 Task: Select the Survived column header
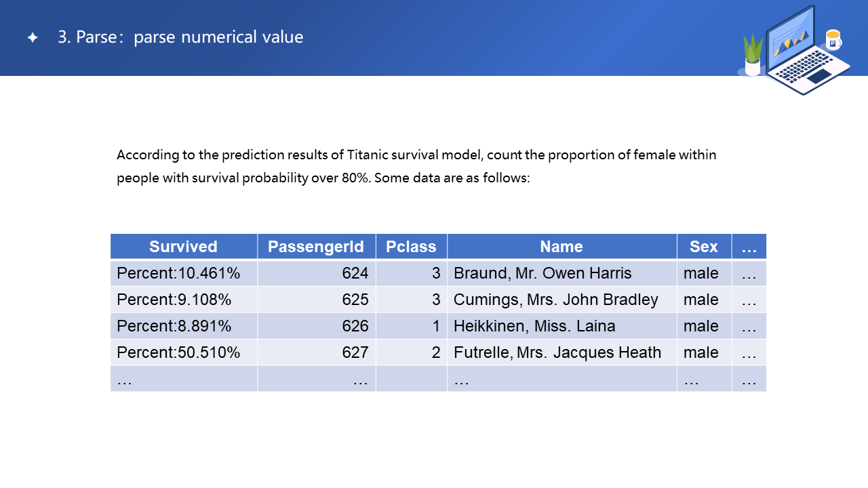(x=183, y=247)
